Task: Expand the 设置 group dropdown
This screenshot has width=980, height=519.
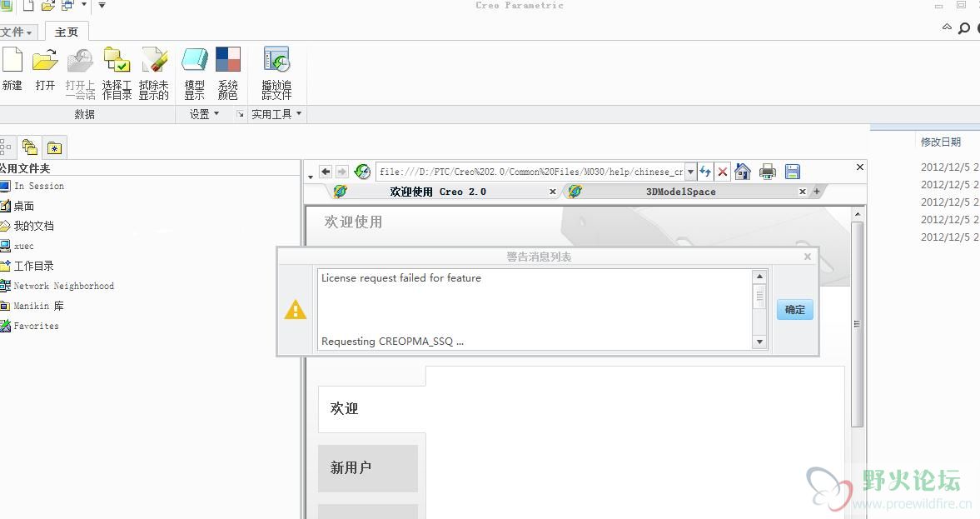Action: (x=204, y=114)
